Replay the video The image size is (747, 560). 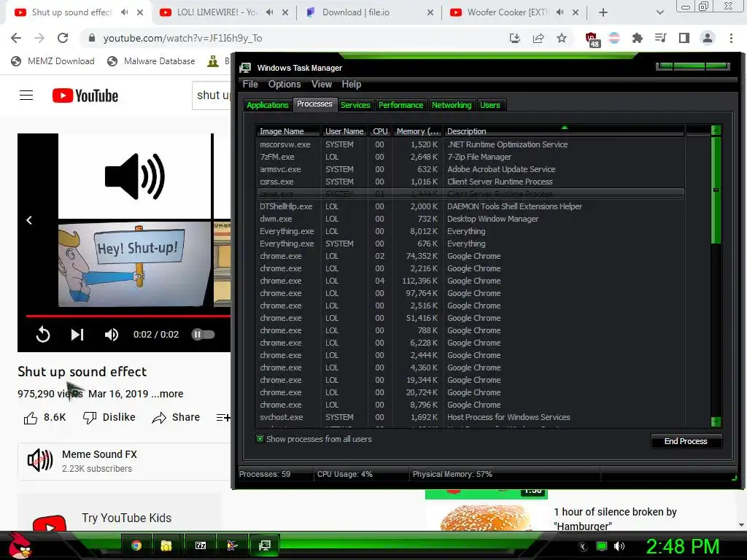coord(43,334)
